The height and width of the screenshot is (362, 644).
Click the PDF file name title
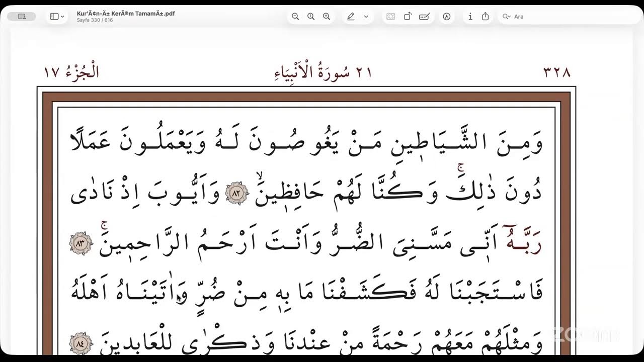coord(126,14)
